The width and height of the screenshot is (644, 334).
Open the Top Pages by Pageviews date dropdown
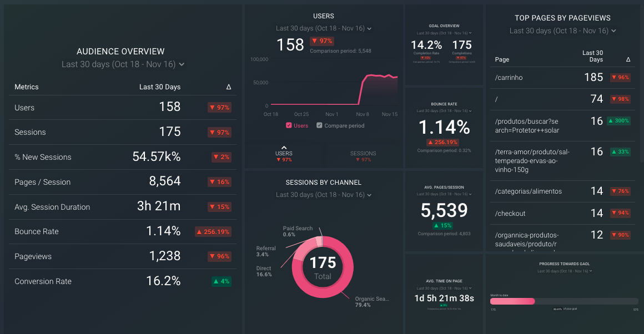point(563,31)
